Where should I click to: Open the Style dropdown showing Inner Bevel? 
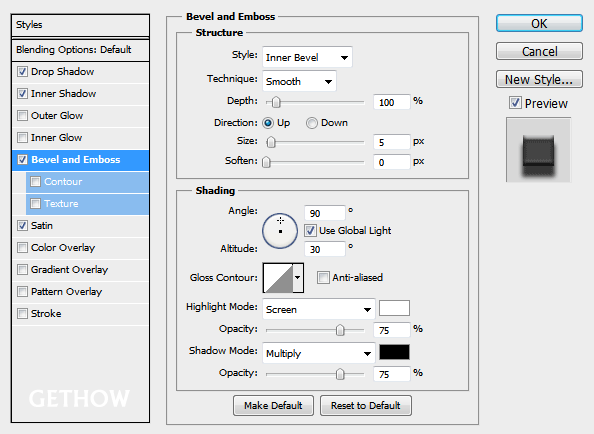(x=307, y=57)
